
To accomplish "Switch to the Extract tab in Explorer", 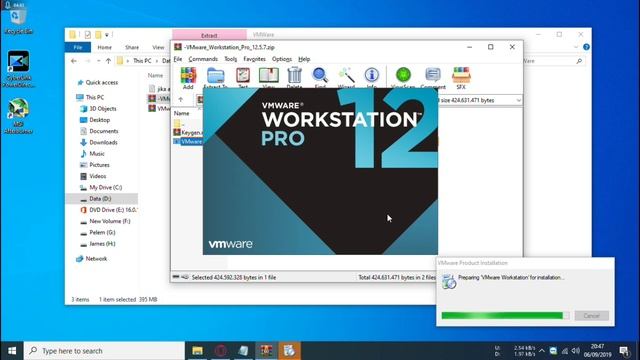I will 209,36.
